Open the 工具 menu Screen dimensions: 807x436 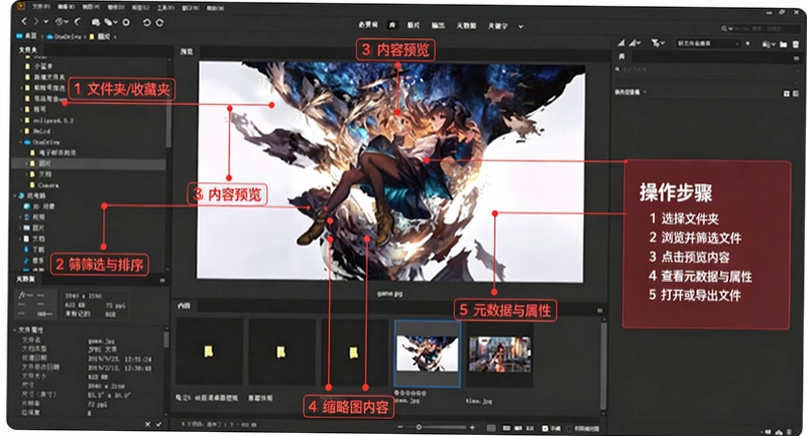(x=165, y=8)
